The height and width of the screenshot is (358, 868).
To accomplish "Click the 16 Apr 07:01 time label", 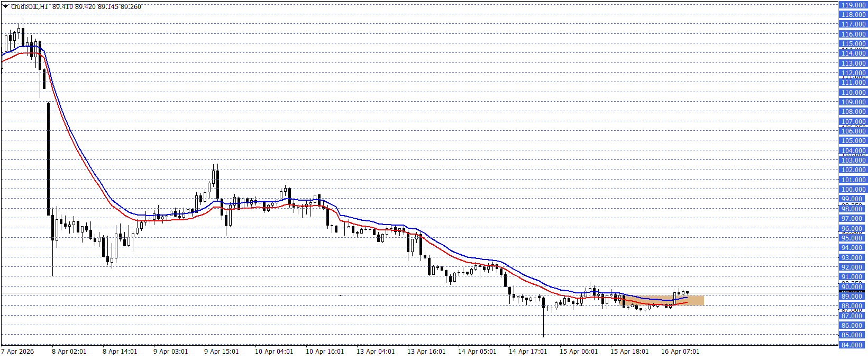I will click(x=680, y=352).
